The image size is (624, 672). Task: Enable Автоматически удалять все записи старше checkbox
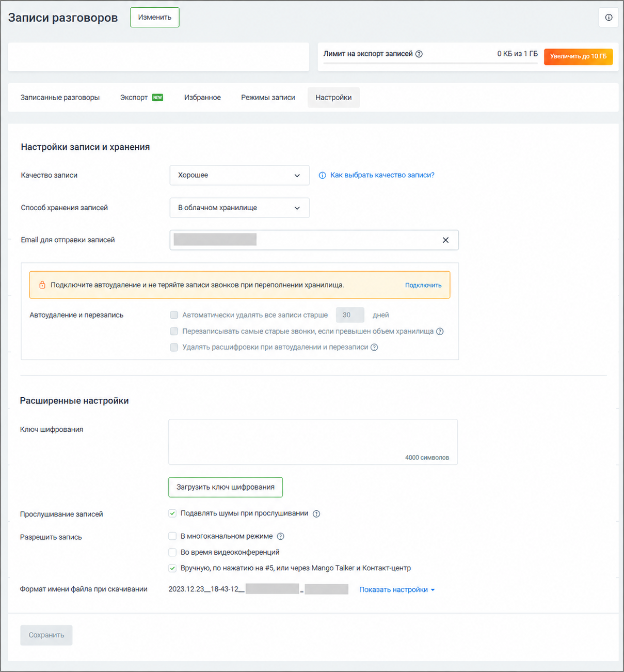pyautogui.click(x=174, y=315)
